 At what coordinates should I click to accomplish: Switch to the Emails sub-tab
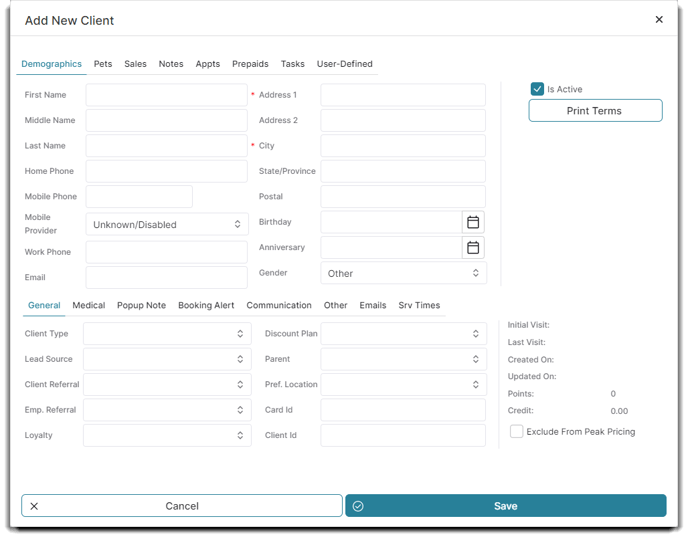pos(373,305)
